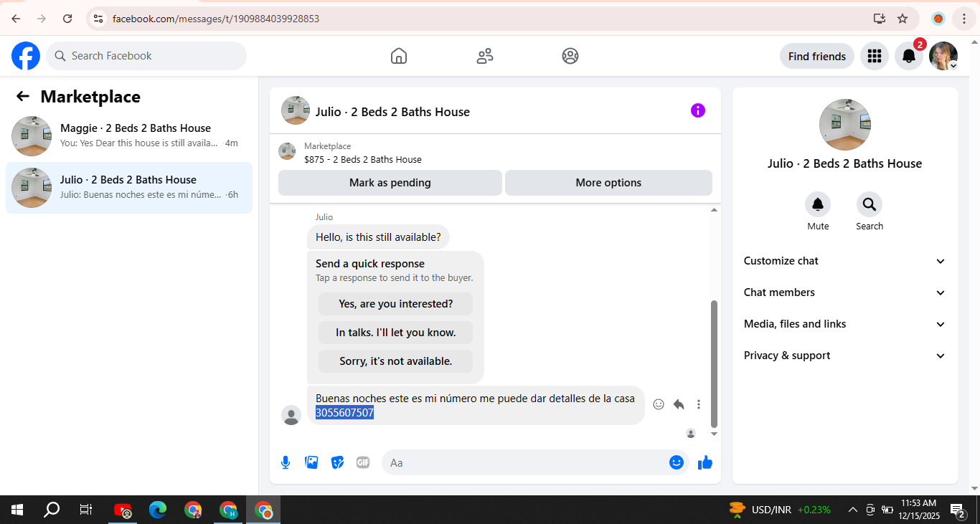
Task: Click the "Julio · 2 Beds 2 Baths House" chat header
Action: [392, 112]
